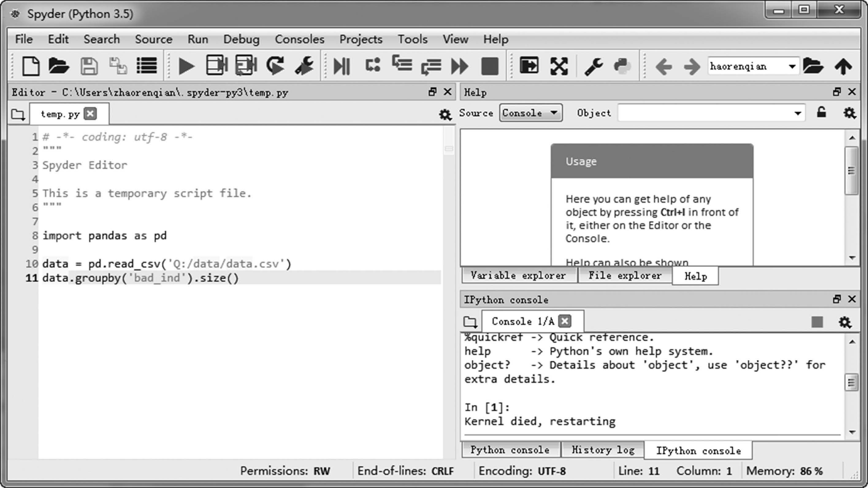The width and height of the screenshot is (868, 488).
Task: Save the current file with the floppy icon
Action: click(x=89, y=66)
